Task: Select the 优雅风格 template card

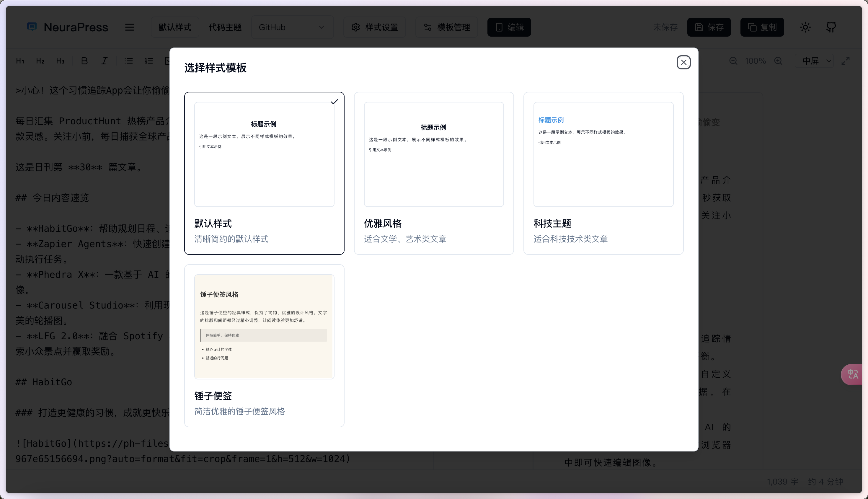Action: tap(433, 173)
